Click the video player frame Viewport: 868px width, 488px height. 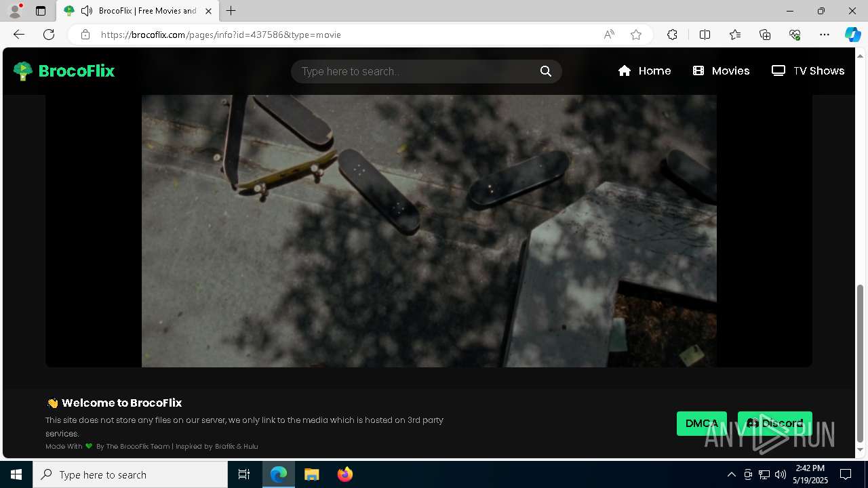429,230
